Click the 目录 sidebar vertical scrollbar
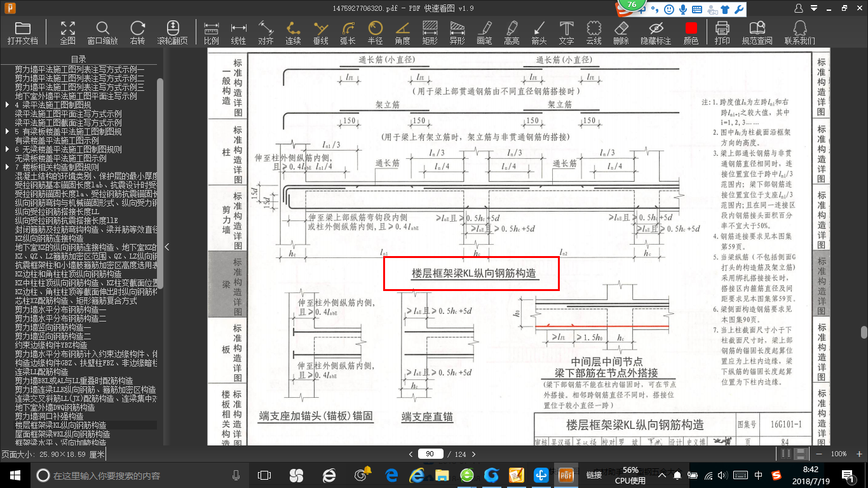Viewport: 868px width, 488px height. click(160, 183)
